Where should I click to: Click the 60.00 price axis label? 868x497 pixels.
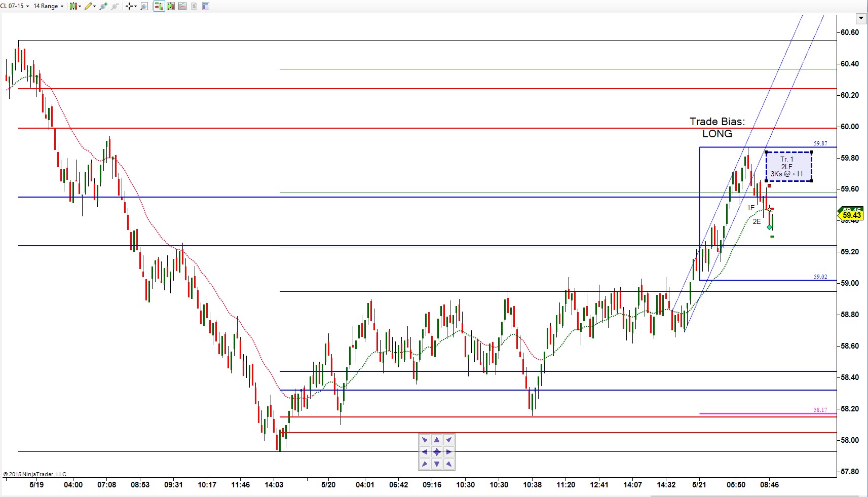click(x=850, y=127)
